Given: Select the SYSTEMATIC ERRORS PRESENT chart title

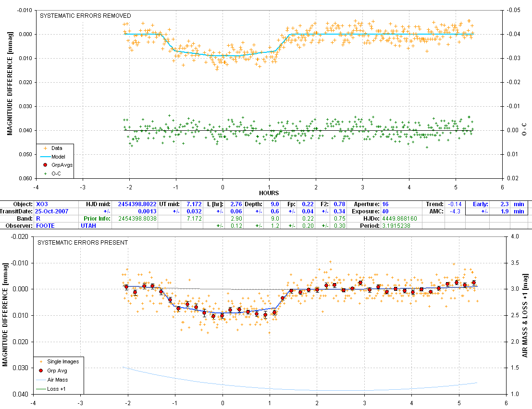Looking at the screenshot, I should (x=83, y=242).
